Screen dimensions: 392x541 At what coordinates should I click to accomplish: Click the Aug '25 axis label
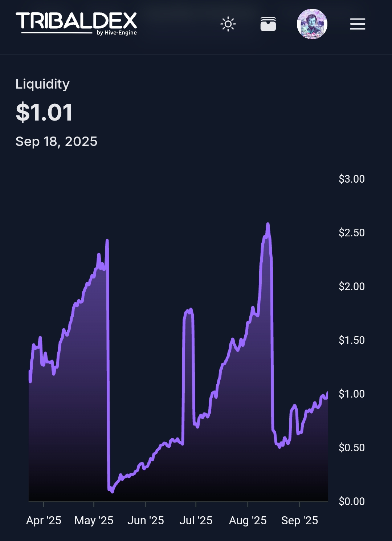(x=248, y=520)
